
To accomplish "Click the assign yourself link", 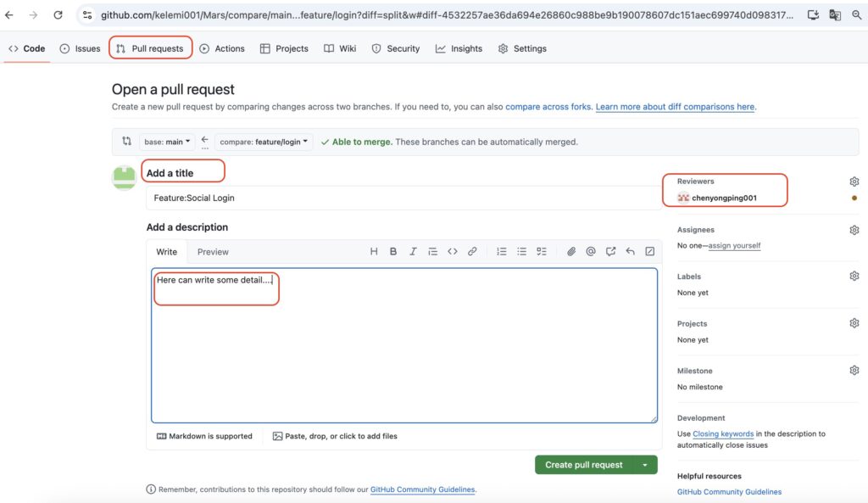I will (734, 246).
